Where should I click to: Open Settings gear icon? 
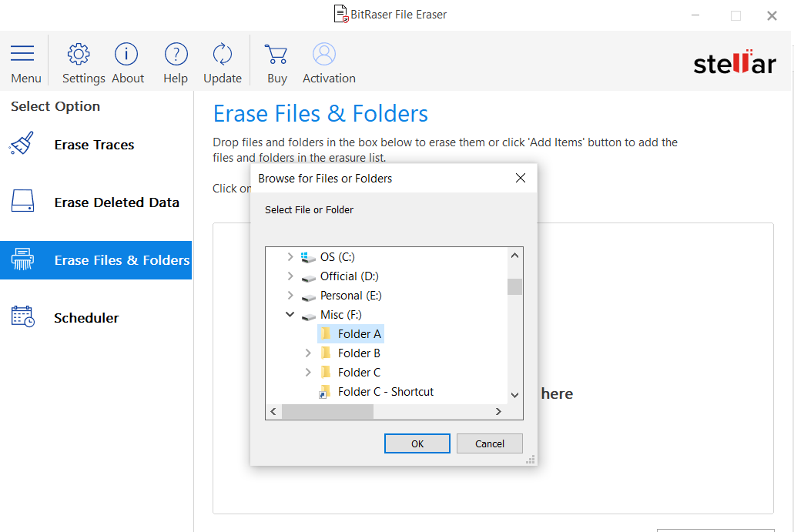pos(79,54)
